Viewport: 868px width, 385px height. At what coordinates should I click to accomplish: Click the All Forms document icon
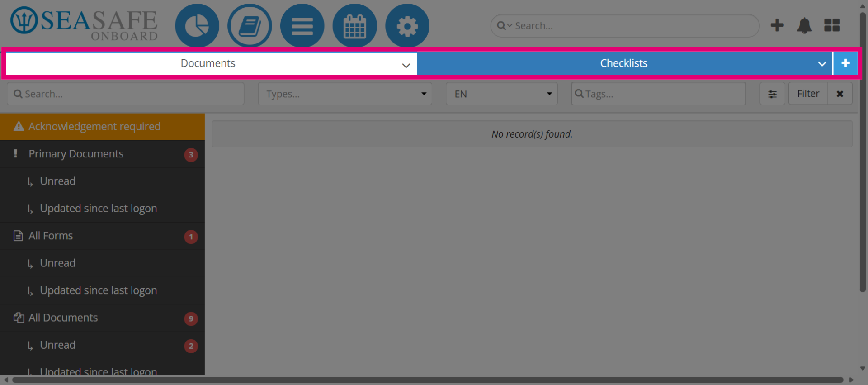(18, 236)
